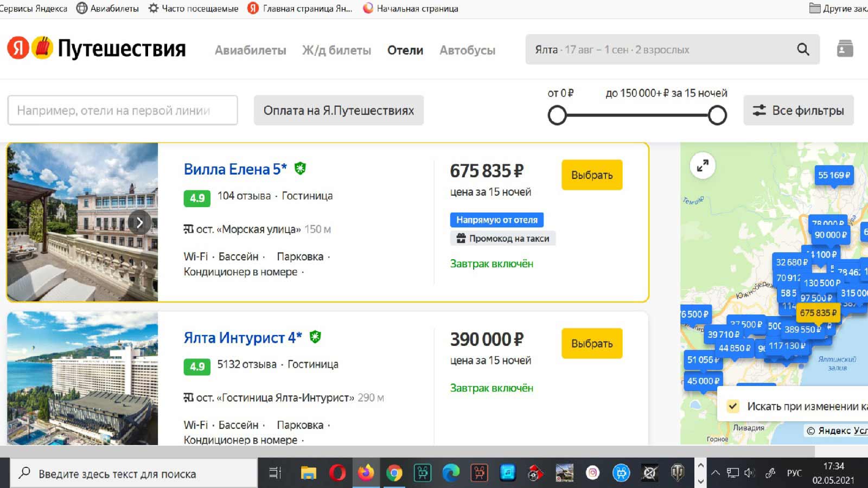This screenshot has width=868, height=488.
Task: Click the magnifier search icon
Action: [803, 50]
